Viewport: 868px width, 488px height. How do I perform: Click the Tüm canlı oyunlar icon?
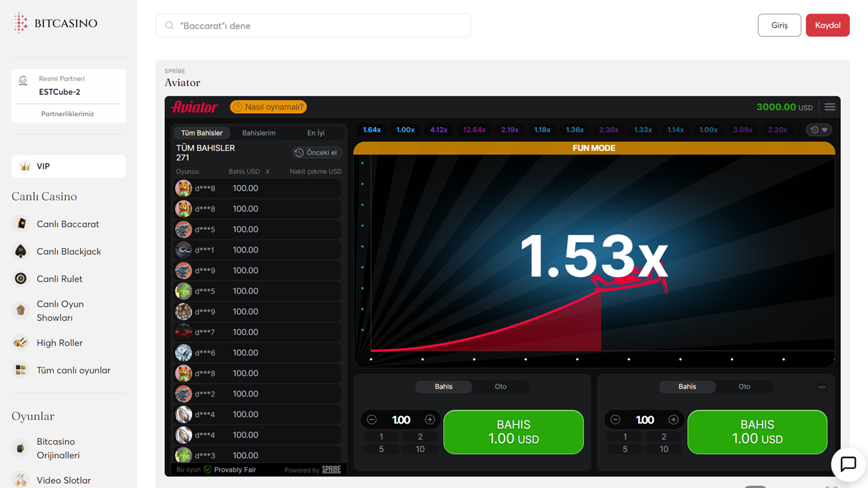[x=21, y=370]
